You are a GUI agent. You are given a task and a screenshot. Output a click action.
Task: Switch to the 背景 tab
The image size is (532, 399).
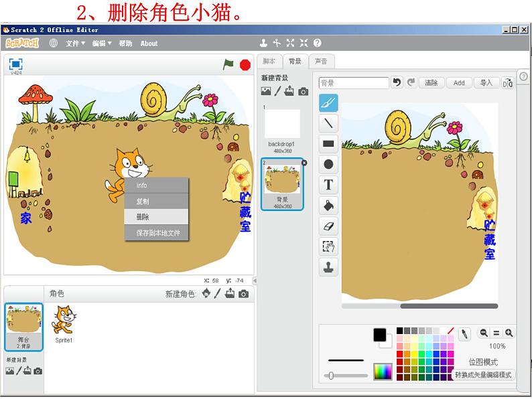(x=295, y=62)
